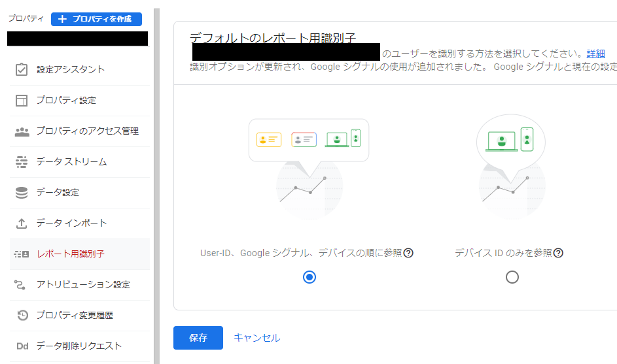Click the 設定アシスタント checkbox icon
Viewport: 617px width, 364px height.
[22, 69]
